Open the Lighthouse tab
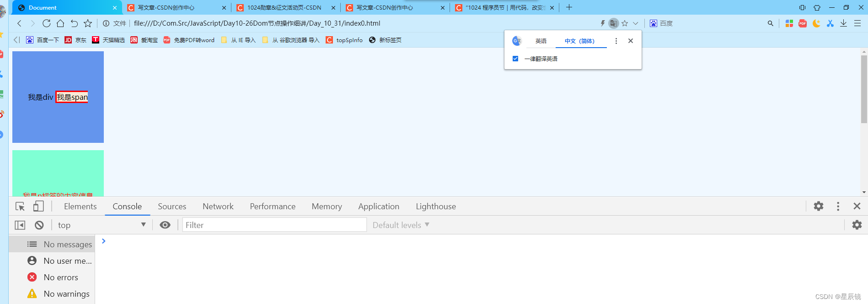Screen dimensions: 868x304 tap(436, 206)
